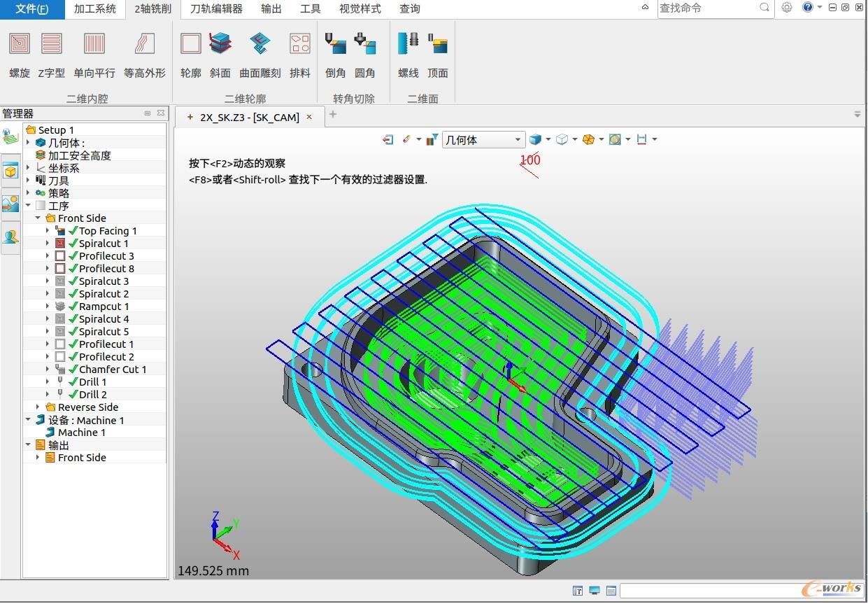Viewport: 868px width, 604px height.
Task: Select the Chamfer Cut 1 operation
Action: click(113, 370)
